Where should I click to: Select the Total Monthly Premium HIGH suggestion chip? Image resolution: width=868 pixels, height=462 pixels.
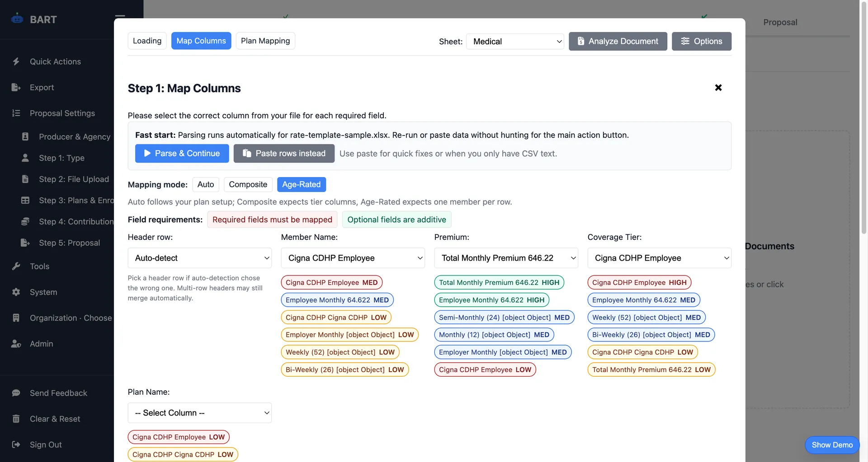pyautogui.click(x=499, y=282)
